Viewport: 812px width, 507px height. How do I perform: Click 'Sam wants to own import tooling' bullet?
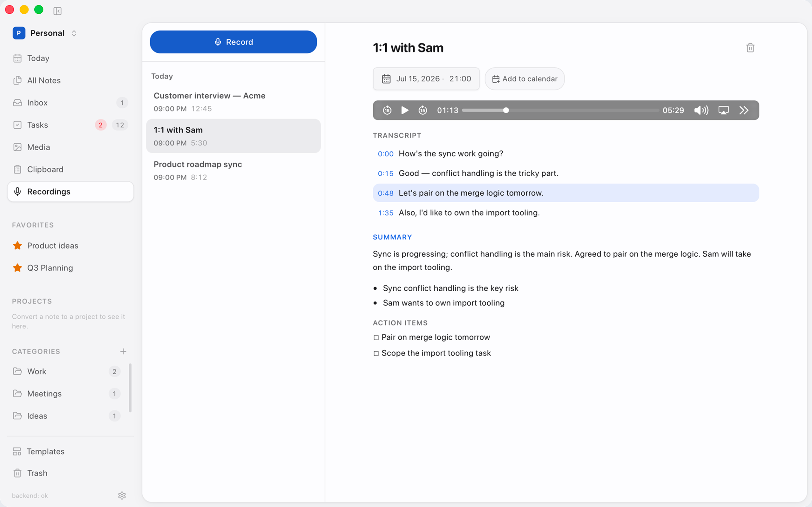(x=443, y=303)
